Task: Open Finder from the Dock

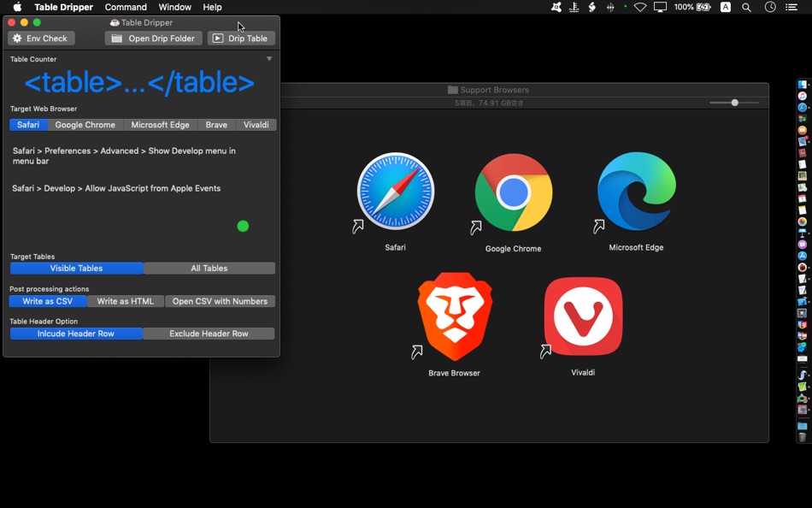Action: coord(802,85)
